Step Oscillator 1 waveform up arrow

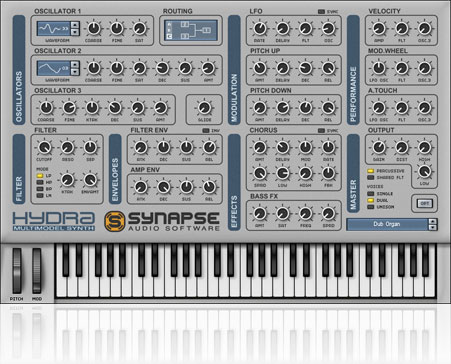75,25
